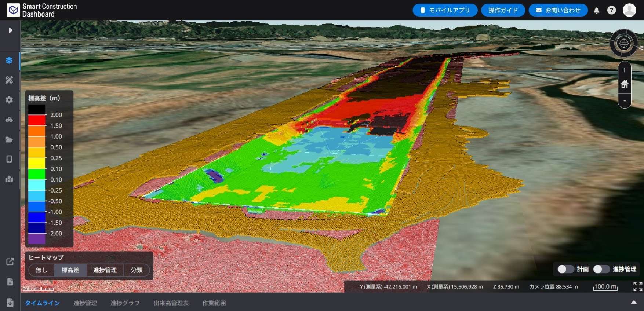Click the red 2.00 swatch in the legend
This screenshot has height=311, width=644.
(x=37, y=120)
